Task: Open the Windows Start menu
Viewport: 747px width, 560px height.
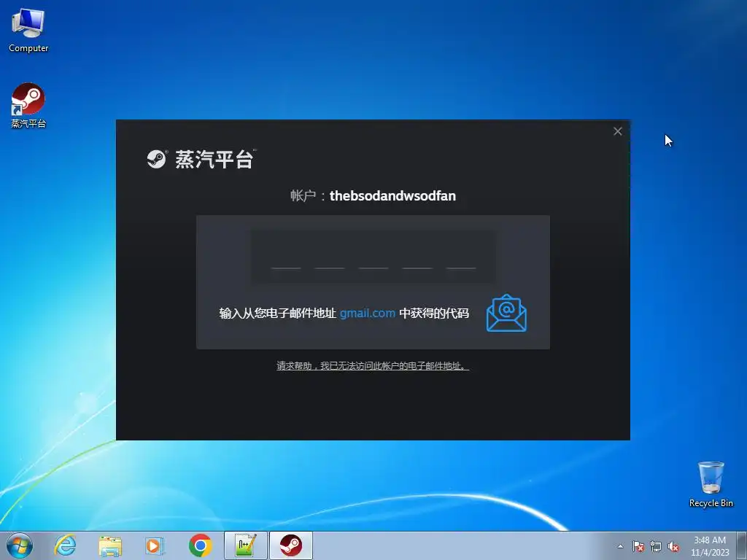Action: tap(20, 545)
